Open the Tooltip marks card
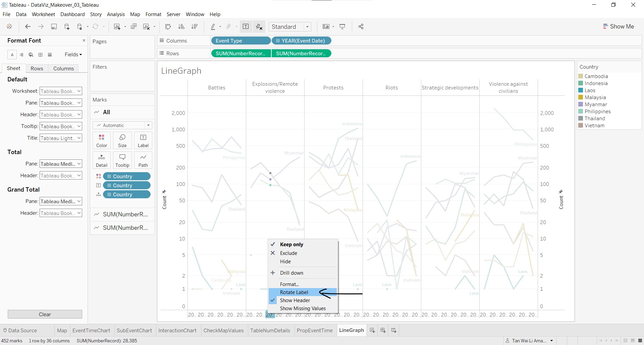Viewport: 644px width, 345px height. [122, 160]
